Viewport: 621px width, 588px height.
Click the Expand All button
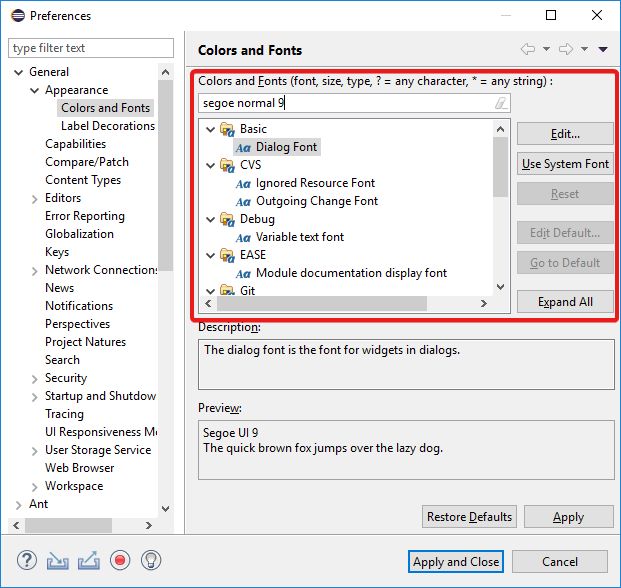565,302
